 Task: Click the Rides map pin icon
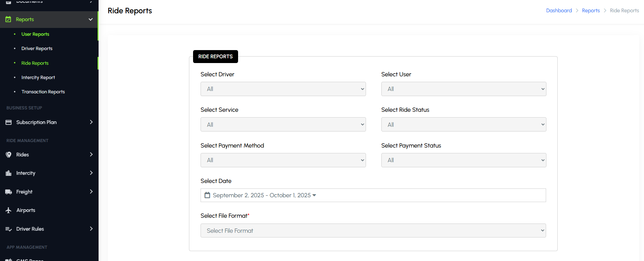pyautogui.click(x=9, y=155)
